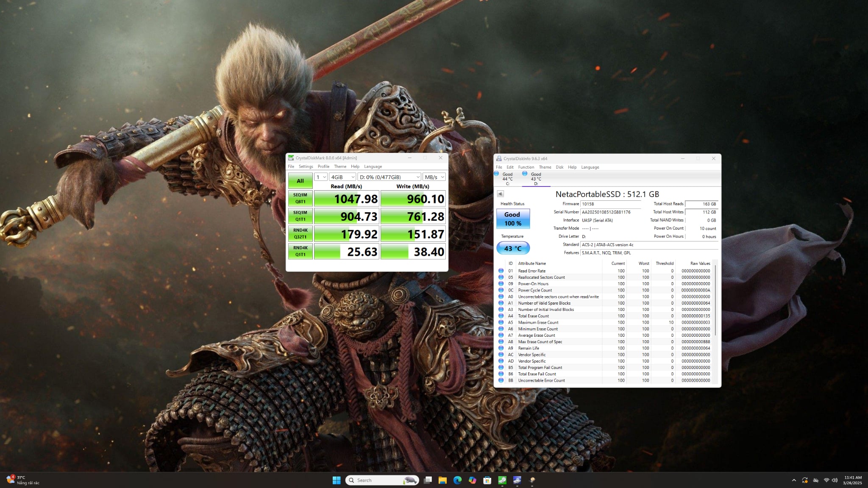Screen dimensions: 868x488
Task: Click the status icon for Uncorrectable Error Count
Action: click(x=501, y=380)
